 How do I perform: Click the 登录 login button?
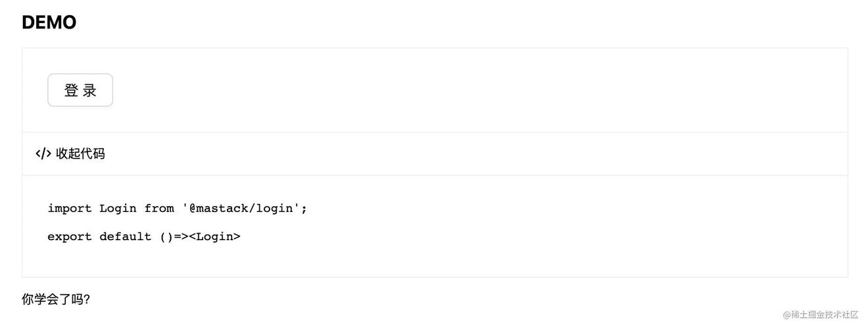coord(80,90)
